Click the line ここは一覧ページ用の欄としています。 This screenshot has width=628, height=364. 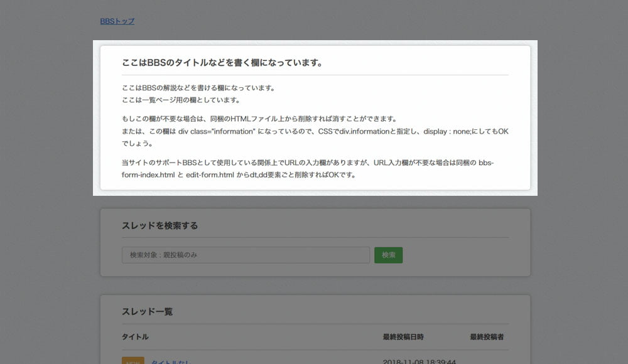tap(181, 100)
